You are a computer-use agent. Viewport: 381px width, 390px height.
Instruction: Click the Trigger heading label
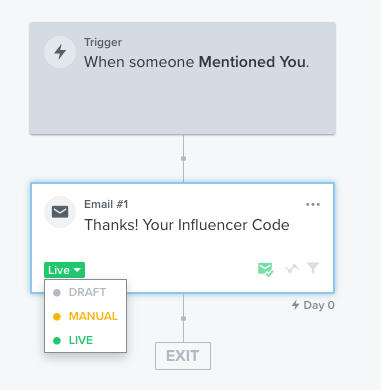[x=103, y=42]
